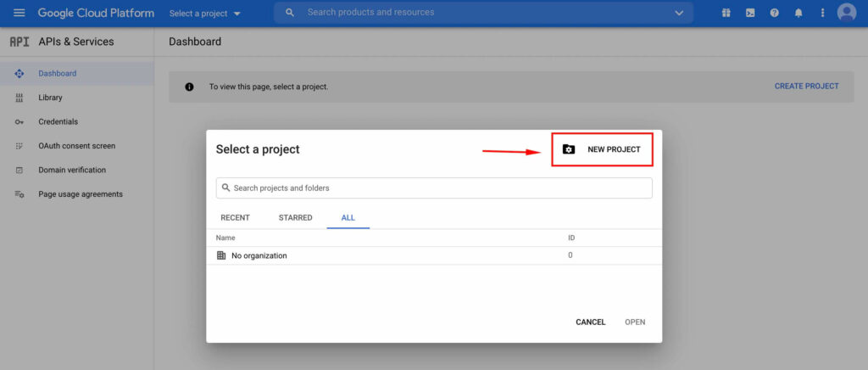This screenshot has height=370, width=868.
Task: Click the OPEN button in dialog
Action: pos(635,322)
